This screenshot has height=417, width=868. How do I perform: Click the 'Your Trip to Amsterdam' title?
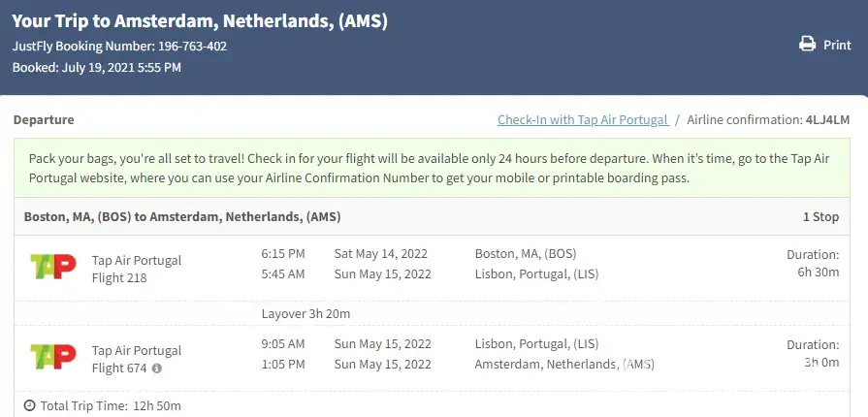[x=200, y=21]
